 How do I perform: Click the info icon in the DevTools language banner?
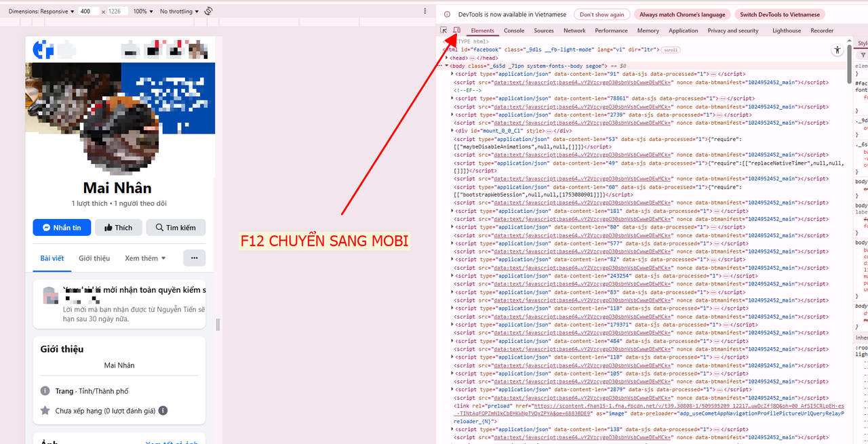coord(447,14)
